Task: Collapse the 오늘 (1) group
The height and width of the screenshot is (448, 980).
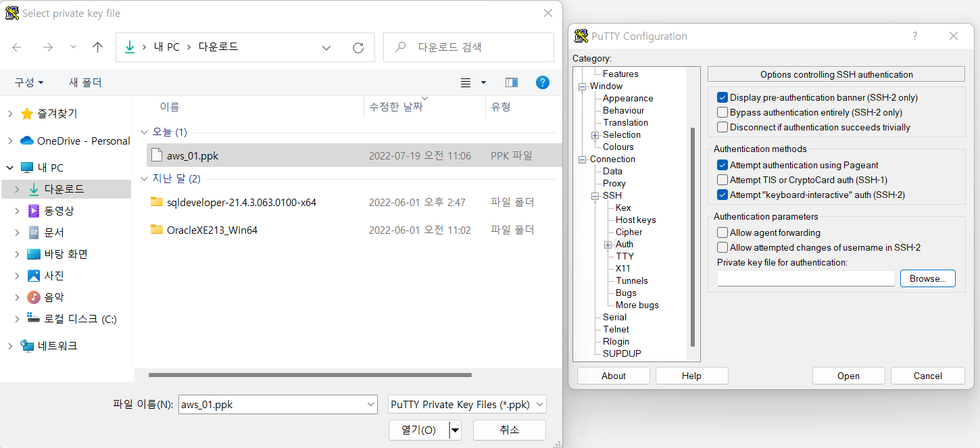Action: tap(143, 132)
